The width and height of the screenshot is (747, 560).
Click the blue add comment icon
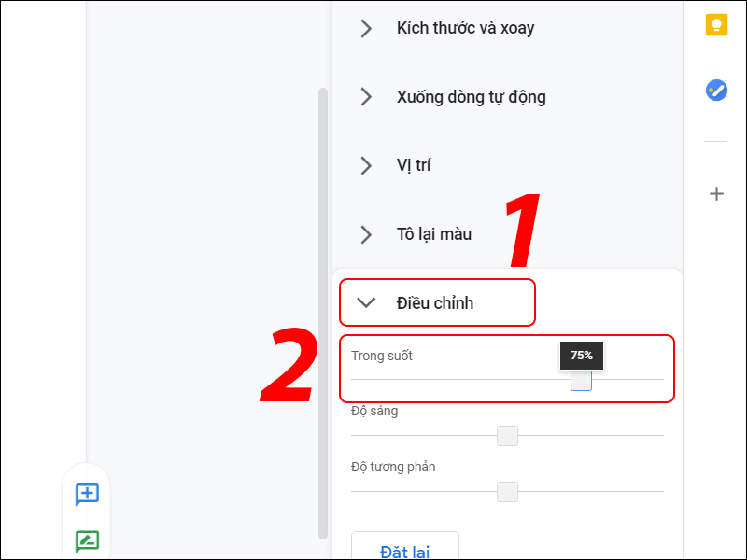[x=87, y=495]
